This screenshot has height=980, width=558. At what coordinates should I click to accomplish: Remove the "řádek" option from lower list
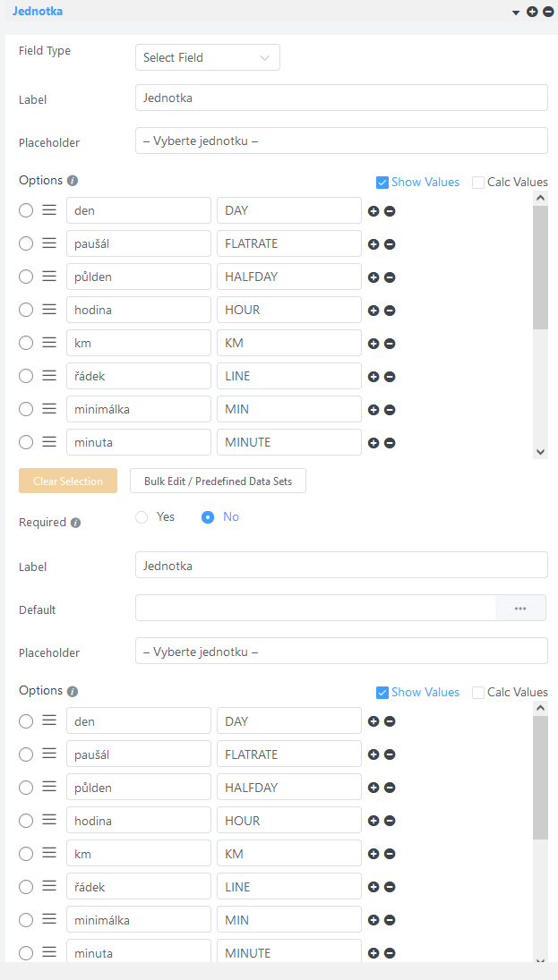[x=388, y=887]
